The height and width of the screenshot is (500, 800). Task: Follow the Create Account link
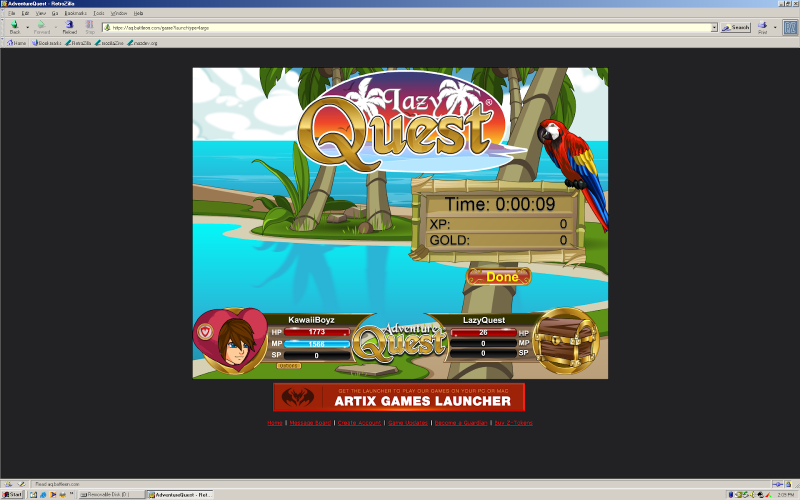pyautogui.click(x=359, y=423)
